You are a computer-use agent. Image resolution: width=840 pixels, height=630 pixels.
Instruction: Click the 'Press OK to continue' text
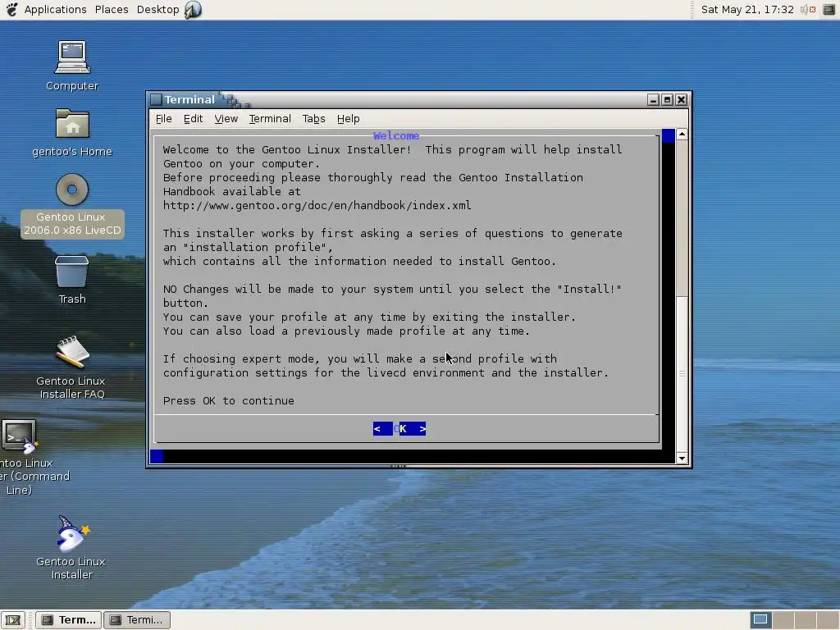tap(229, 400)
